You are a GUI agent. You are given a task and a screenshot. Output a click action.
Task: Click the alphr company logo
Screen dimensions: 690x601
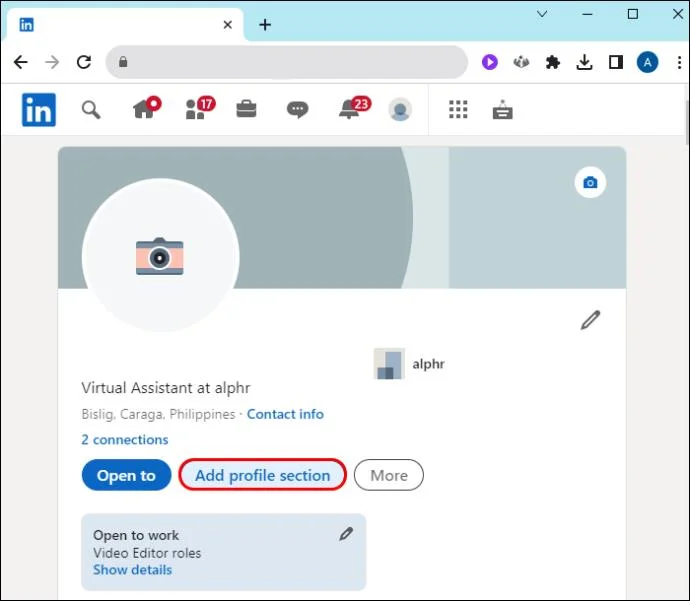(x=389, y=364)
